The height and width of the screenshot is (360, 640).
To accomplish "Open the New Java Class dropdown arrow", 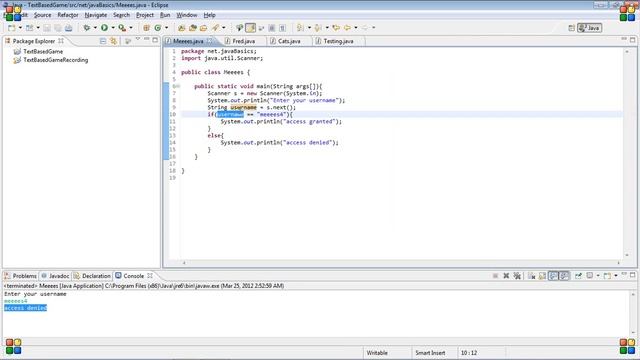I will click(x=166, y=28).
